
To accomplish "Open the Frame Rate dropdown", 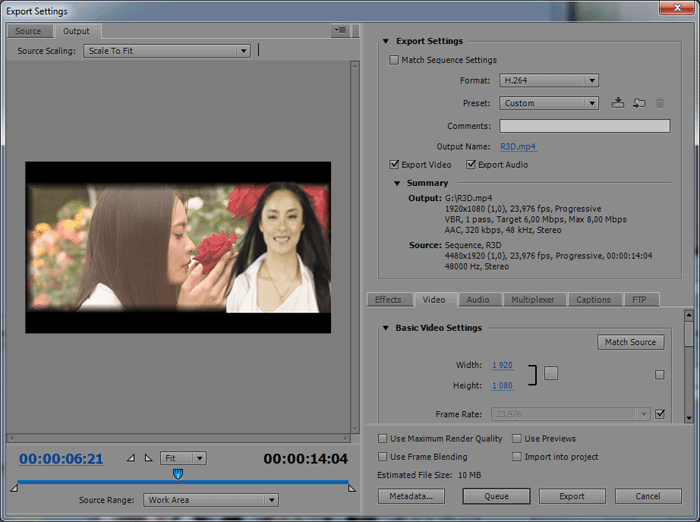I will [571, 414].
